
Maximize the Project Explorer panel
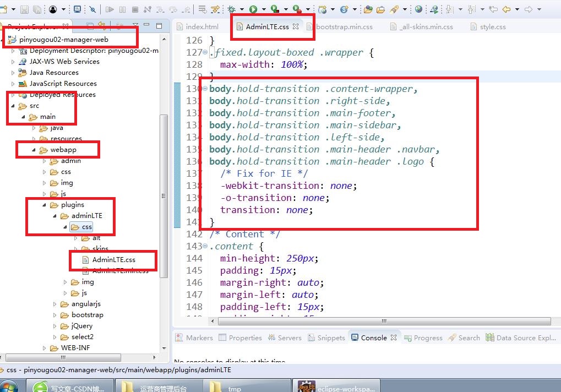pyautogui.click(x=159, y=25)
